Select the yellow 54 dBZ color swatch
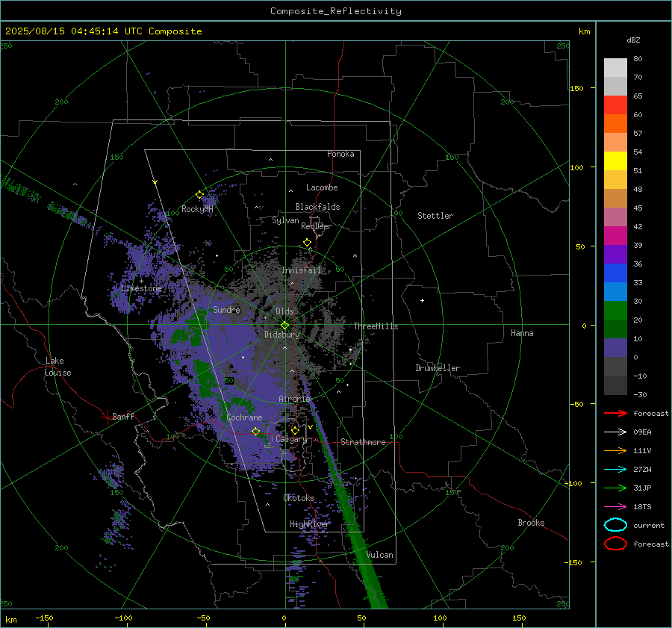The image size is (672, 628). [615, 161]
